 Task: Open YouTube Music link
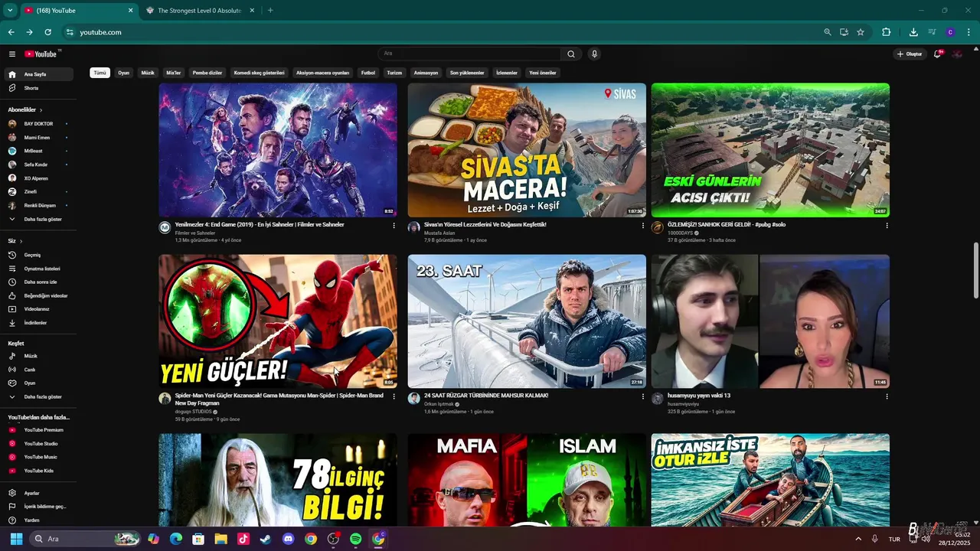[x=40, y=457]
